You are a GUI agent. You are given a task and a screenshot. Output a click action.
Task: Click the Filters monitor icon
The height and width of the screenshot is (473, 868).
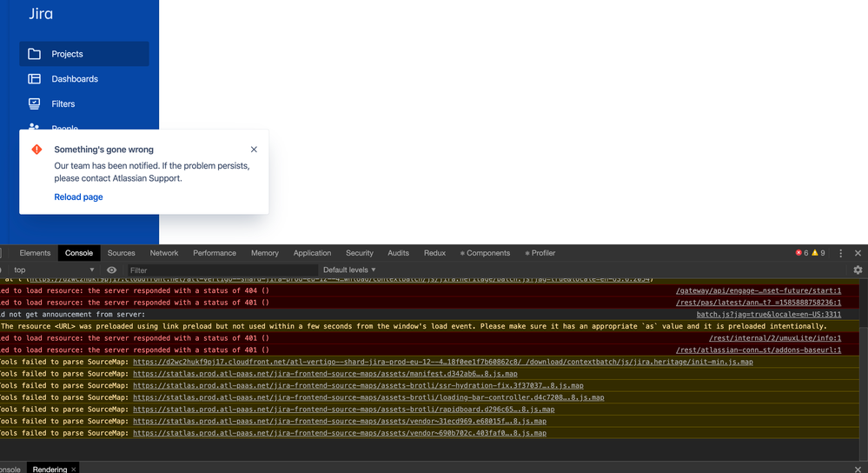[x=35, y=103]
